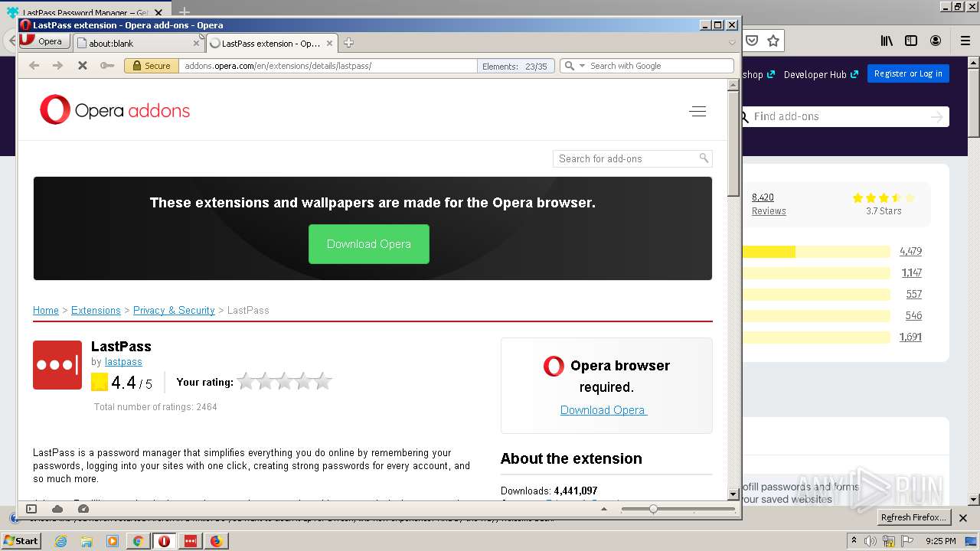Open the 1,691 one-star ratings count
Image resolution: width=980 pixels, height=551 pixels.
point(910,337)
